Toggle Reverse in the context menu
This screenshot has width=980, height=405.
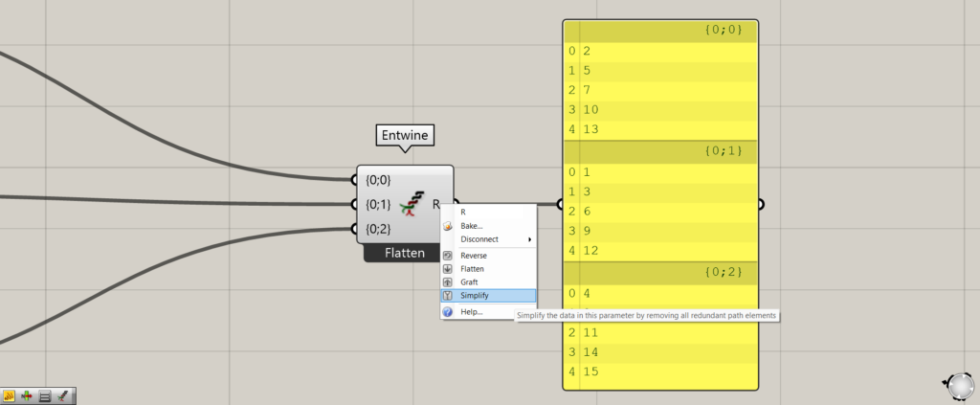474,256
